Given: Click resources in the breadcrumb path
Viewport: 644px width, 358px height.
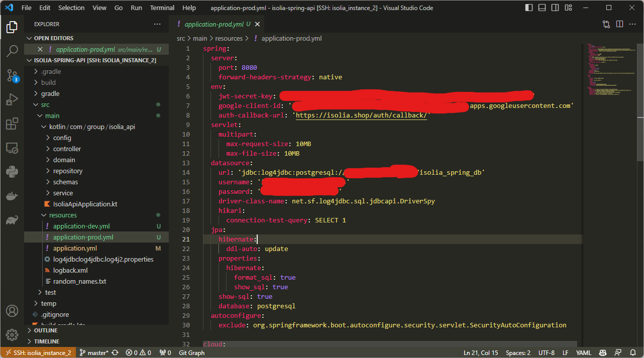Looking at the screenshot, I should point(229,38).
